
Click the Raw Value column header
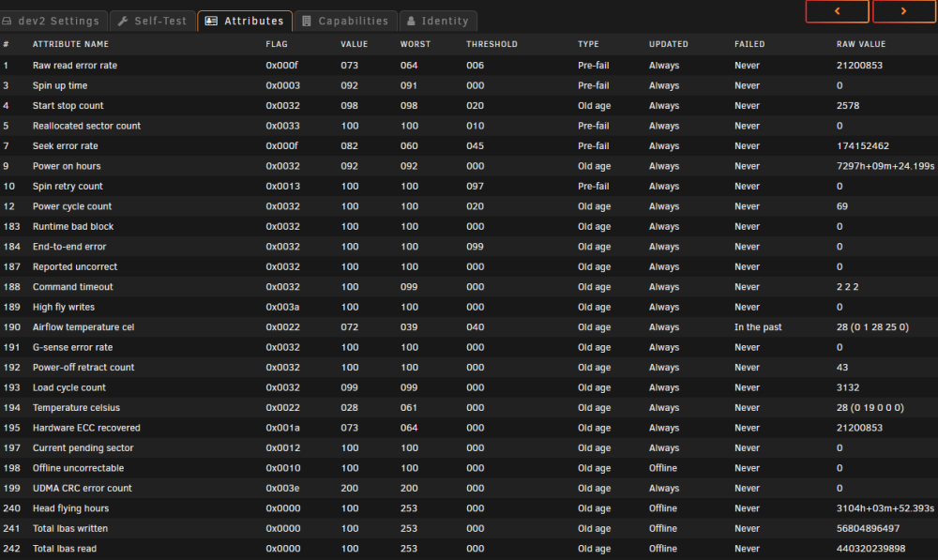[861, 44]
